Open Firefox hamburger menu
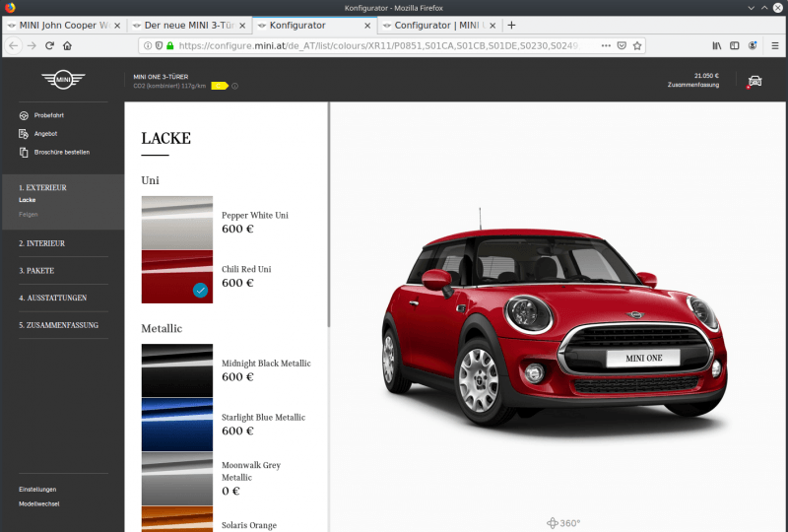This screenshot has height=532, width=788. [x=775, y=45]
